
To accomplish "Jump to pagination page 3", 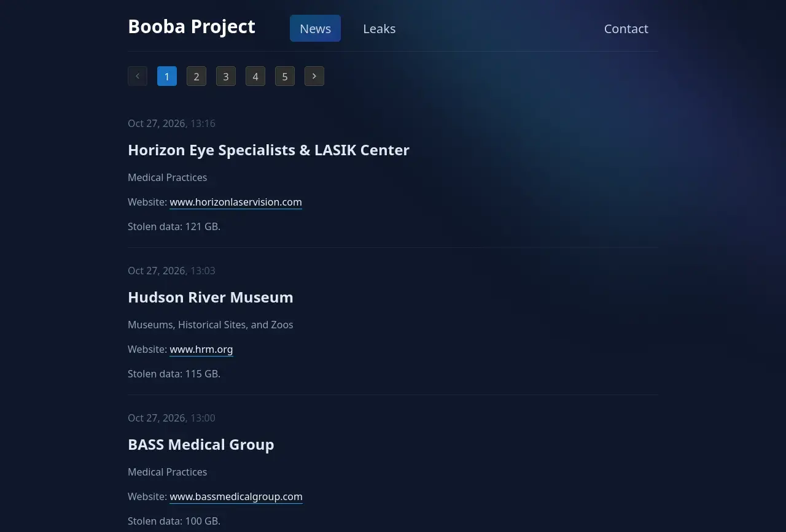I will tap(226, 76).
